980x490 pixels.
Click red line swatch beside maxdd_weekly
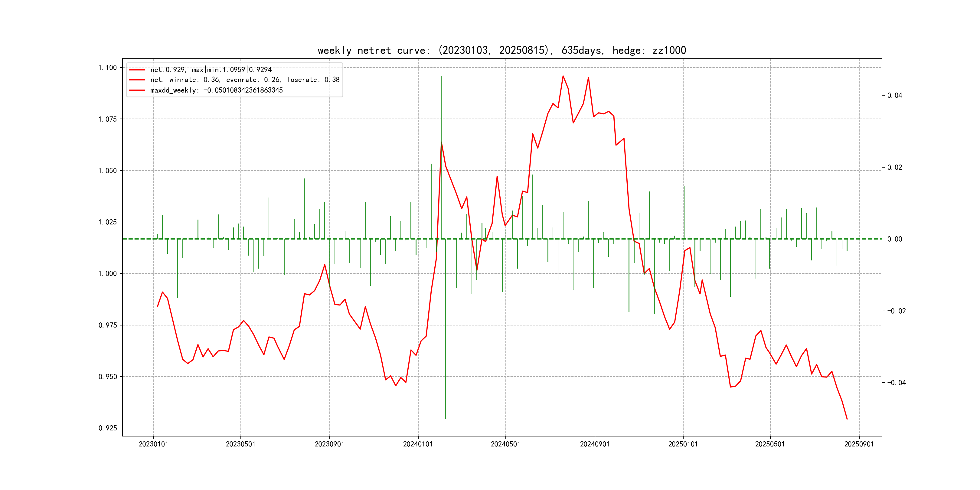[x=137, y=90]
